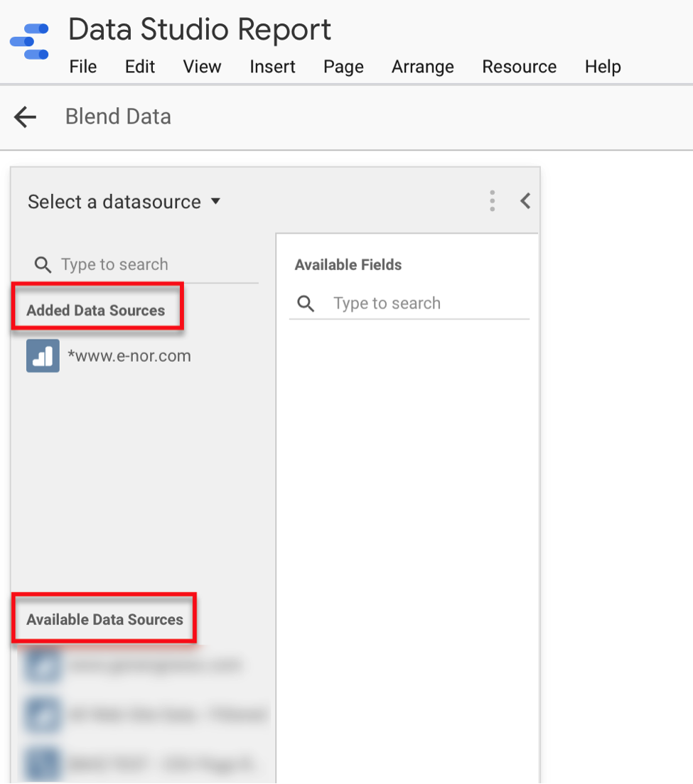Viewport: 693px width, 784px height.
Task: Open the View menu
Action: [202, 67]
